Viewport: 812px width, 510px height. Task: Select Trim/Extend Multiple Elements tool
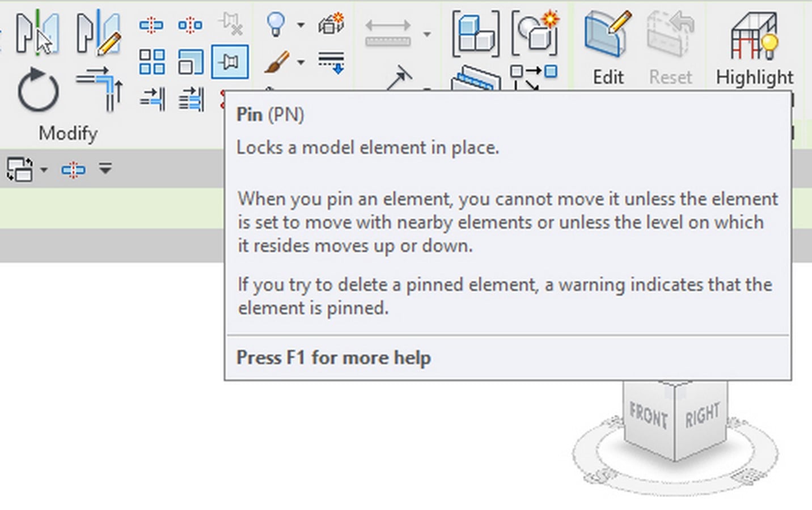tap(191, 99)
